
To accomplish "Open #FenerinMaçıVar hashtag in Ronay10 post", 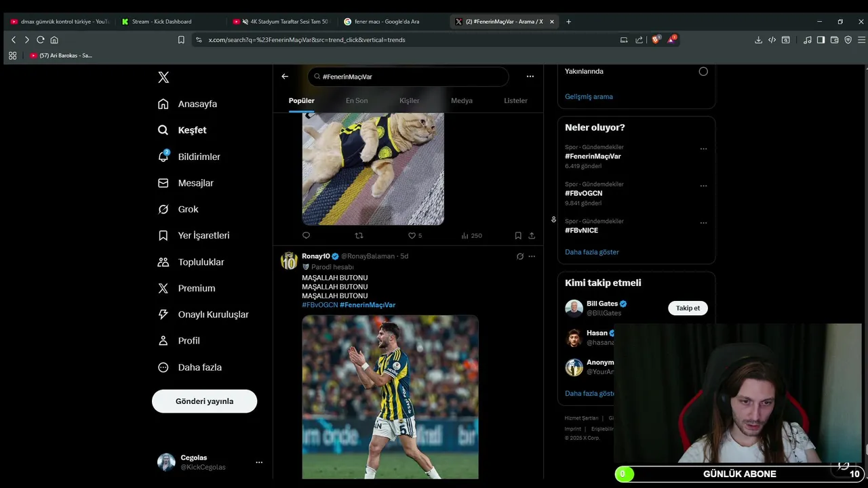I will point(368,305).
